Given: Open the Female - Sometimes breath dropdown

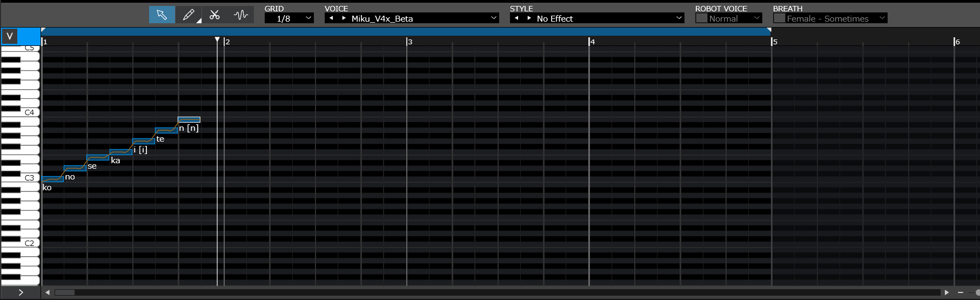Looking at the screenshot, I should tap(836, 18).
